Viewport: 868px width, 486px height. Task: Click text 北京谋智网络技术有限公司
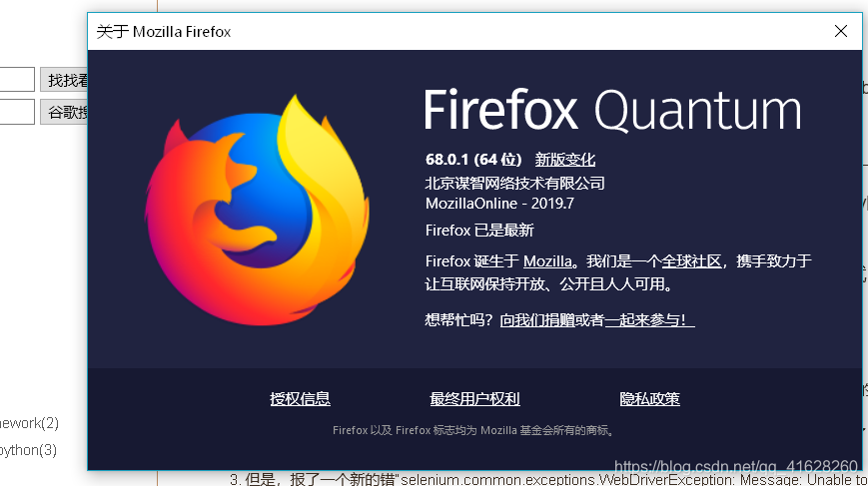(x=514, y=183)
